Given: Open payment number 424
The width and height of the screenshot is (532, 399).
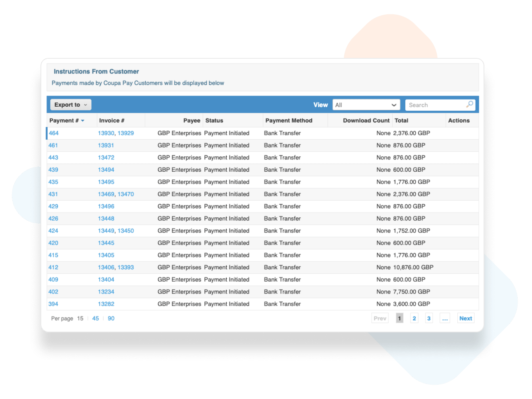Looking at the screenshot, I should 53,231.
